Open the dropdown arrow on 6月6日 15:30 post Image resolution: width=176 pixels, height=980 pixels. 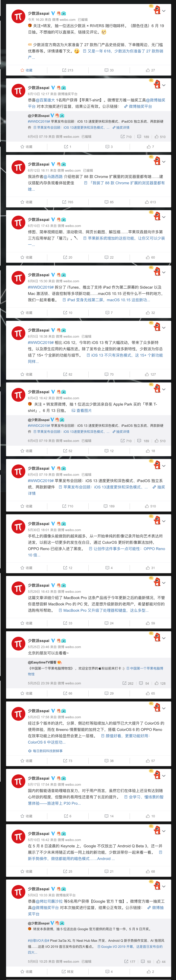click(164, 272)
